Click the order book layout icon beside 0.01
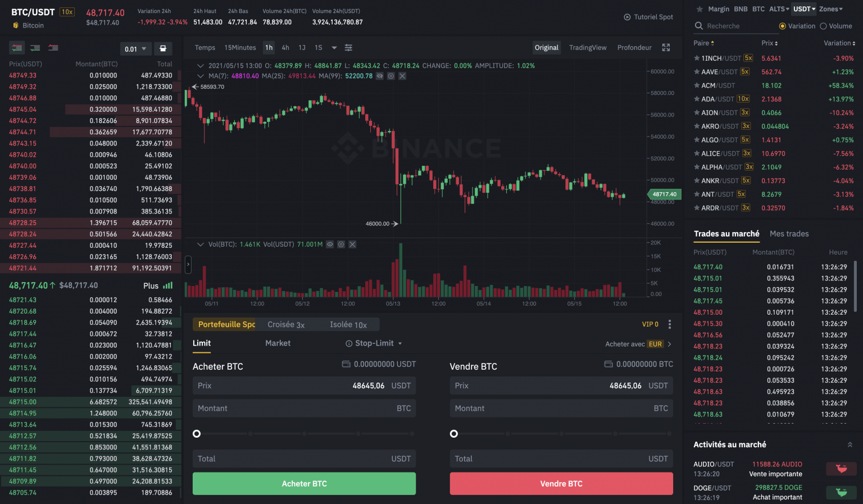The image size is (863, 504). pos(163,48)
